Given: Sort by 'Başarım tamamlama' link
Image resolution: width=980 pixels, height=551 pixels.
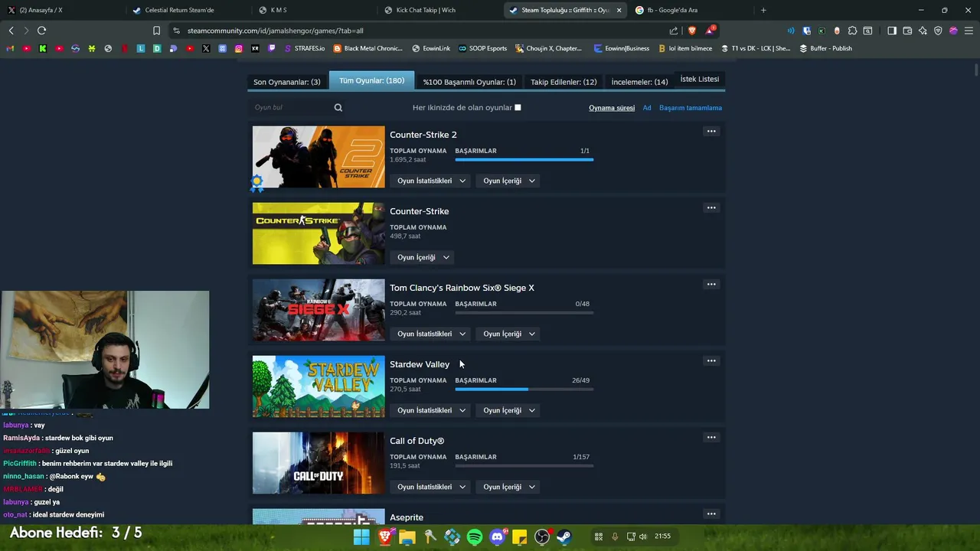Looking at the screenshot, I should tap(691, 108).
